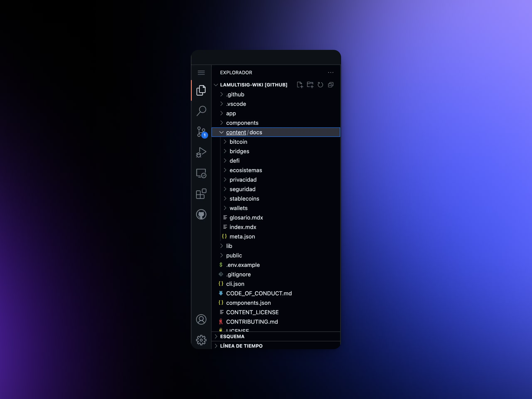Open the hamburger application menu
532x399 pixels.
tap(201, 73)
